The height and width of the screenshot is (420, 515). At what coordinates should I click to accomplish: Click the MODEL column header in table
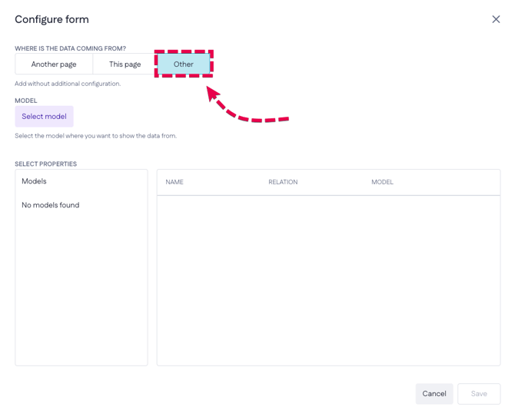tap(382, 182)
